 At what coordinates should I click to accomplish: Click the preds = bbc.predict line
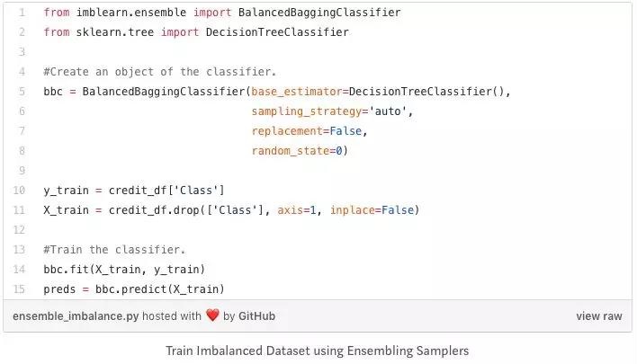coord(134,289)
